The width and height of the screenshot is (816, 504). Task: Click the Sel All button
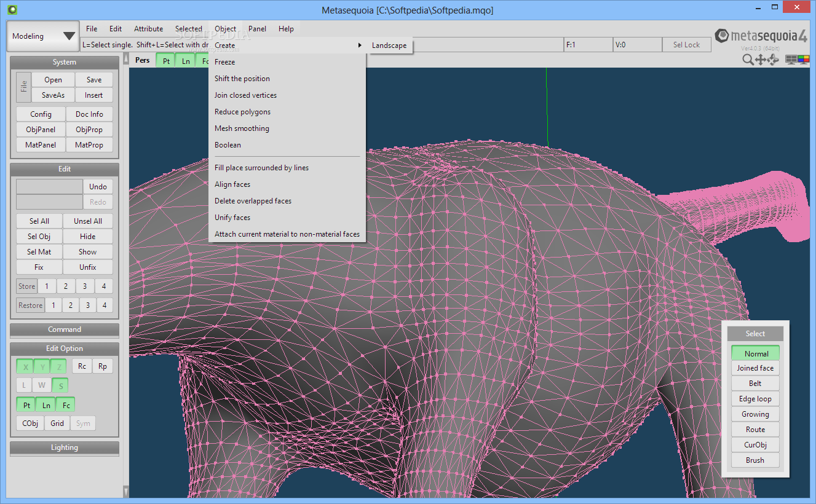(39, 221)
